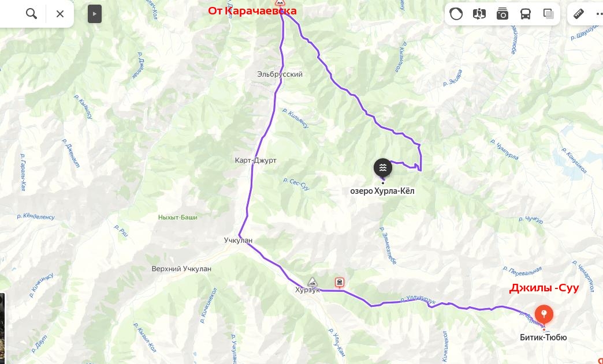The width and height of the screenshot is (603, 364).
Task: Click the red pin near Битик-Тюбю
Action: click(x=544, y=315)
